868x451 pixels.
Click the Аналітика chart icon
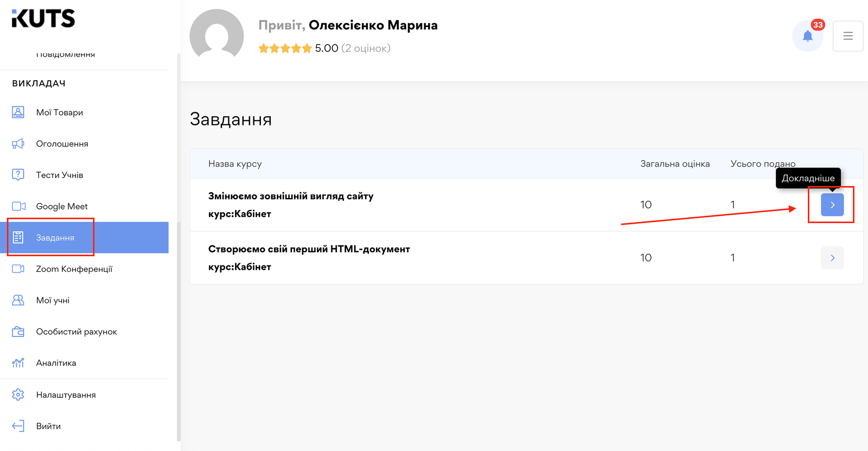(x=18, y=363)
